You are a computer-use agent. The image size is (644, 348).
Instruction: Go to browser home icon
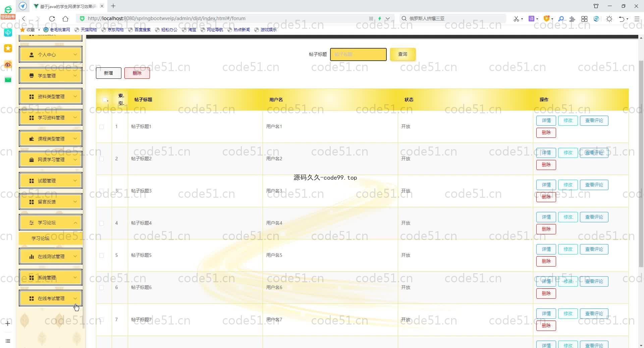click(65, 19)
